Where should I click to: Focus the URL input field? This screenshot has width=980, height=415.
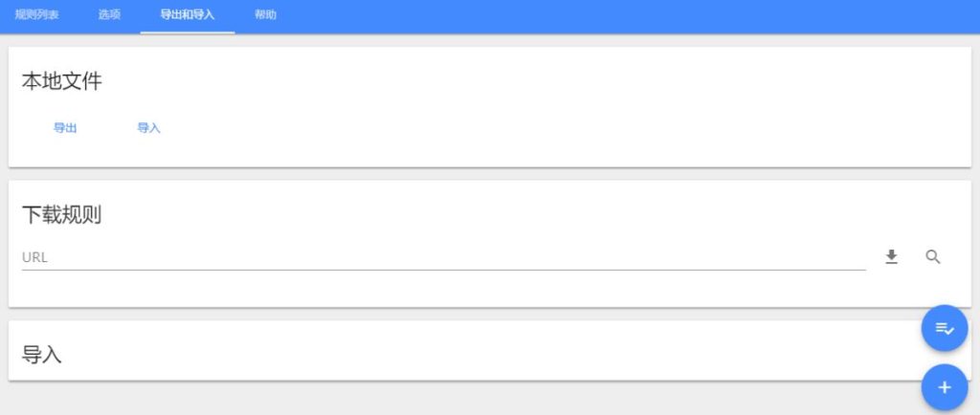[444, 257]
